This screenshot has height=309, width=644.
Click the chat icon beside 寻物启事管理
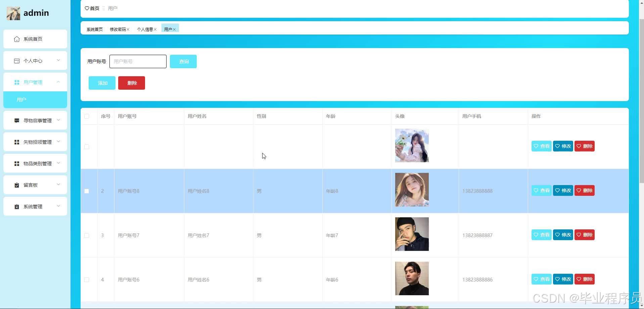pos(17,121)
